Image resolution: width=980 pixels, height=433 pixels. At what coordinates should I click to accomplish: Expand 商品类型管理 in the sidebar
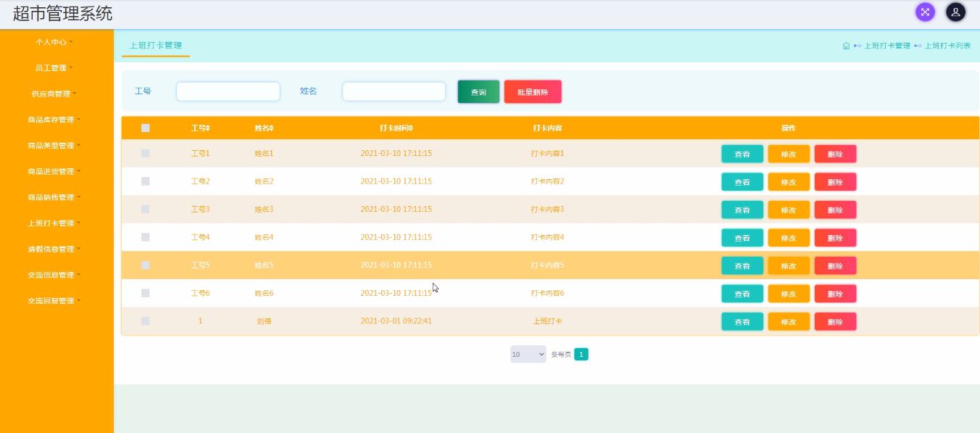[x=54, y=146]
